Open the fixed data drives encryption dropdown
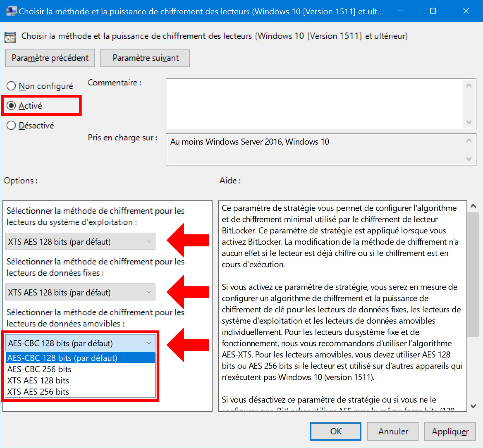The image size is (483, 448). [80, 292]
